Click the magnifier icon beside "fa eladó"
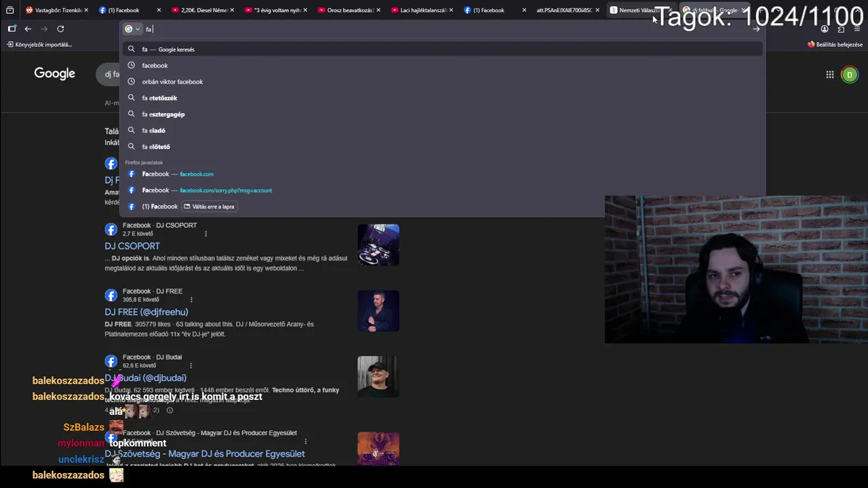The height and width of the screenshot is (488, 868). point(132,131)
